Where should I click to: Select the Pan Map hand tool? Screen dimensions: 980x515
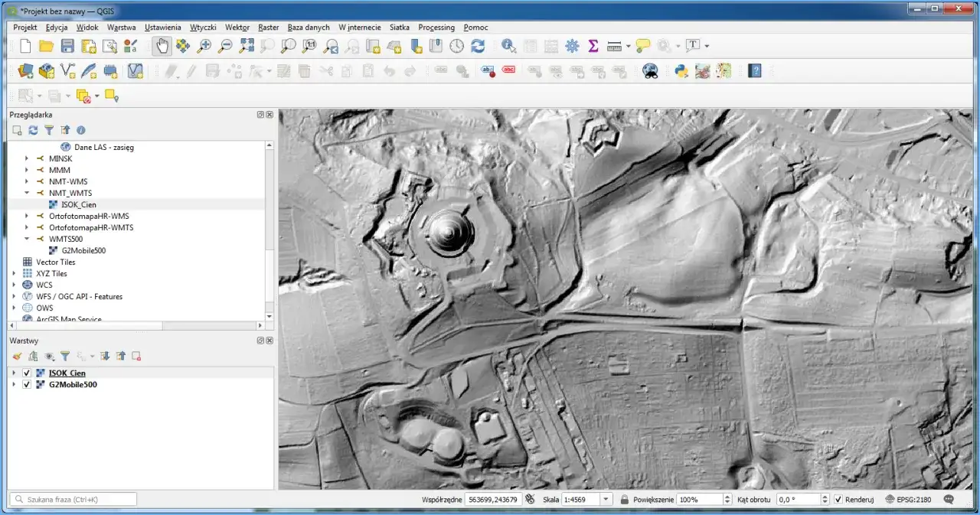click(162, 46)
